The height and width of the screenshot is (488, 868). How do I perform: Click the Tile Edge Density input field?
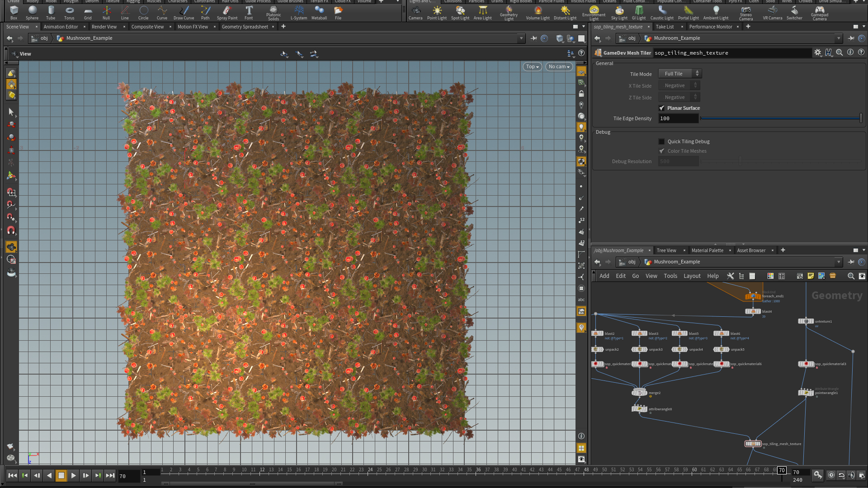pyautogui.click(x=678, y=118)
